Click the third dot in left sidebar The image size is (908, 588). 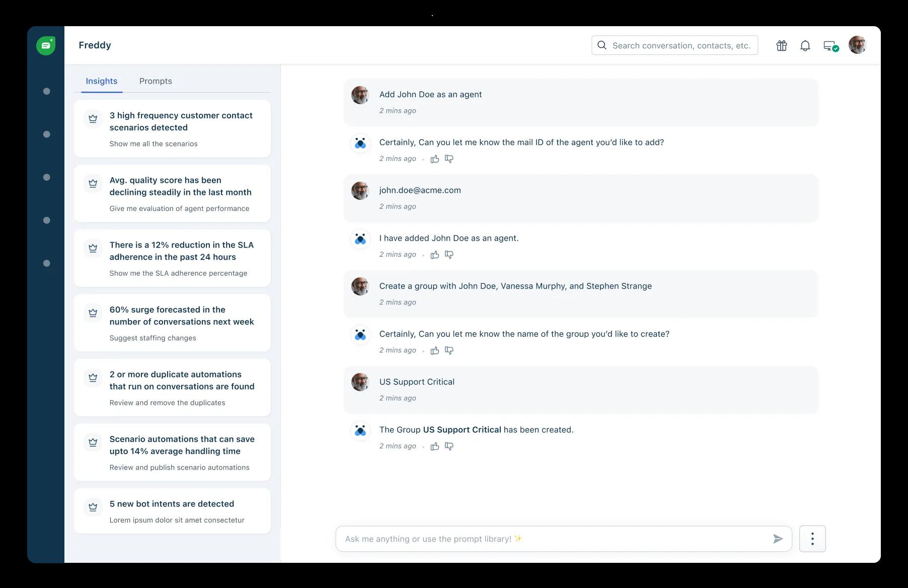coord(47,177)
